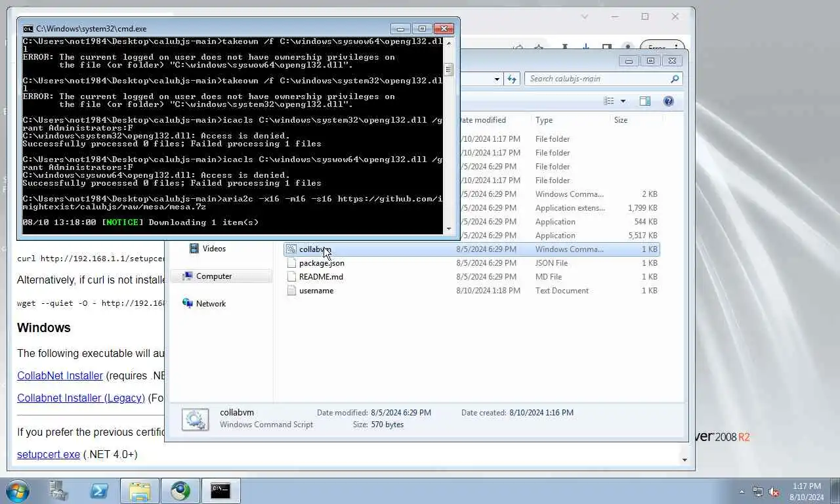
Task: Open the Collabnet Installer (Legacy) link
Action: point(81,398)
